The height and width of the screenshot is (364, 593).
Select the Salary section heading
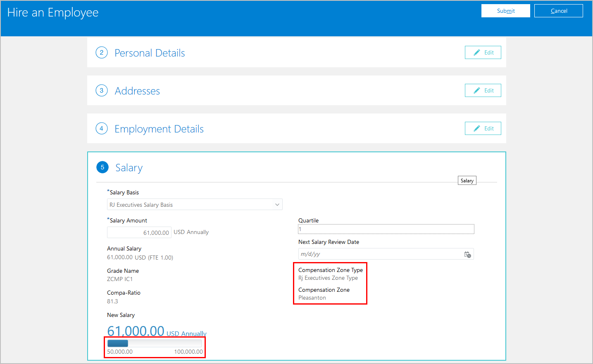[129, 168]
